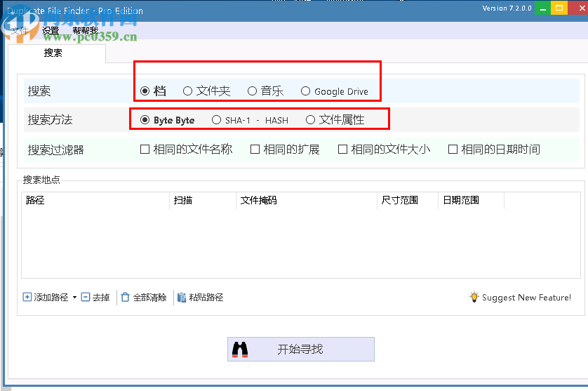Image resolution: width=588 pixels, height=391 pixels.
Task: Click the 路径 column header
Action: 95,200
